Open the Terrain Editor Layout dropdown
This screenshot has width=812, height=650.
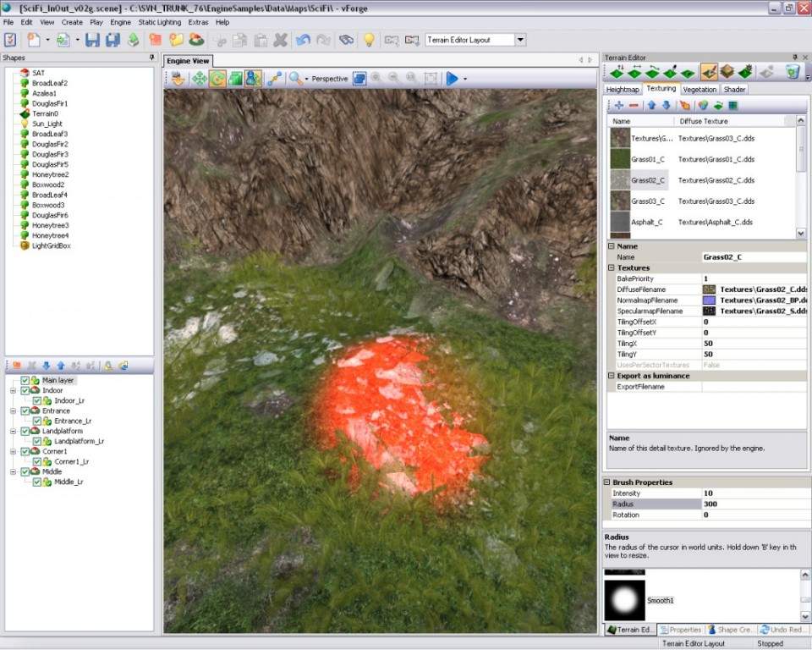tap(520, 40)
